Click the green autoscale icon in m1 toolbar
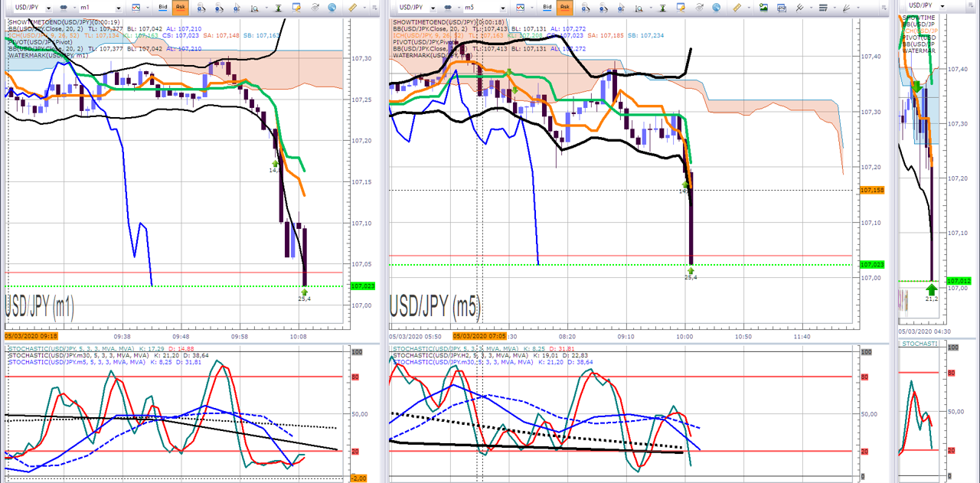The image size is (980, 483). [279, 7]
